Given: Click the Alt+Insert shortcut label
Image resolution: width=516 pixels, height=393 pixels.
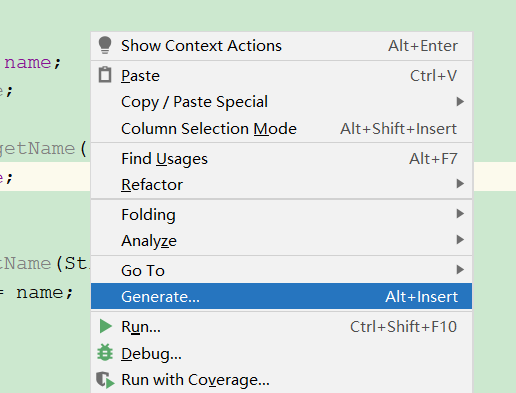Looking at the screenshot, I should click(421, 297).
